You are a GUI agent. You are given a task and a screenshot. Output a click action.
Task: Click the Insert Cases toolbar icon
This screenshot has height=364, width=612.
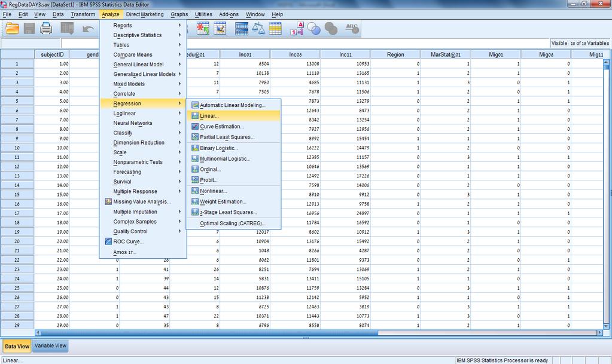pyautogui.click(x=203, y=29)
